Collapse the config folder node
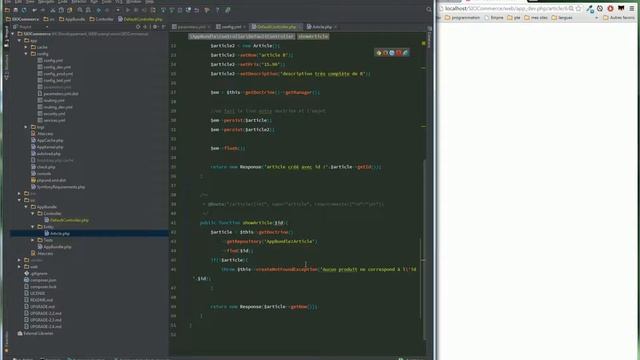Image resolution: width=640 pixels, height=360 pixels. (27, 54)
